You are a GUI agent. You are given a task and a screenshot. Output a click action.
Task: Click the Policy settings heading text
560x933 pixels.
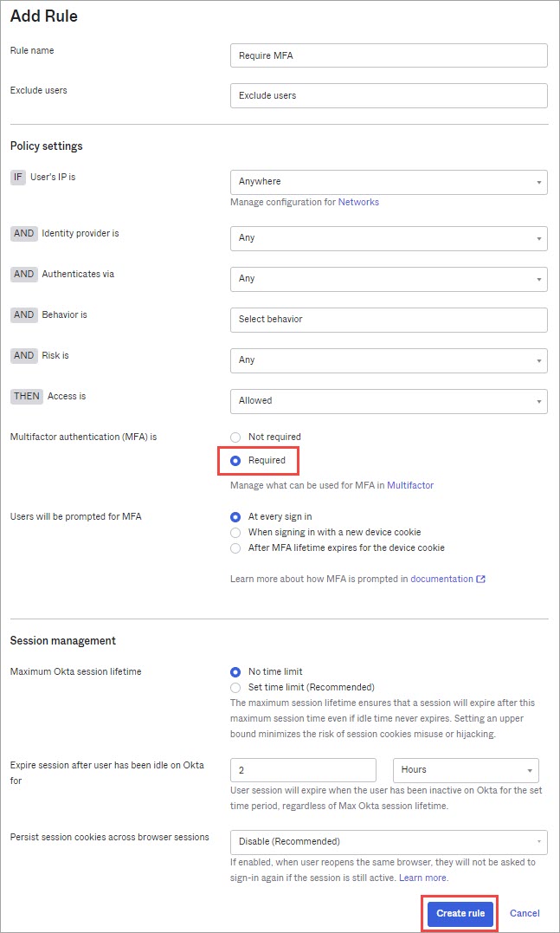click(47, 146)
